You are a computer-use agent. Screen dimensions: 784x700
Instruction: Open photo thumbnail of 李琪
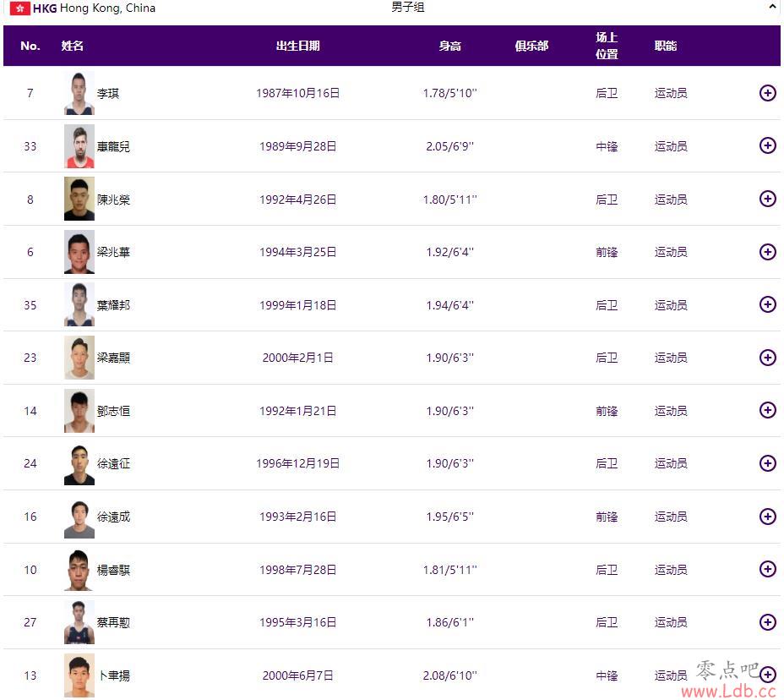click(79, 93)
